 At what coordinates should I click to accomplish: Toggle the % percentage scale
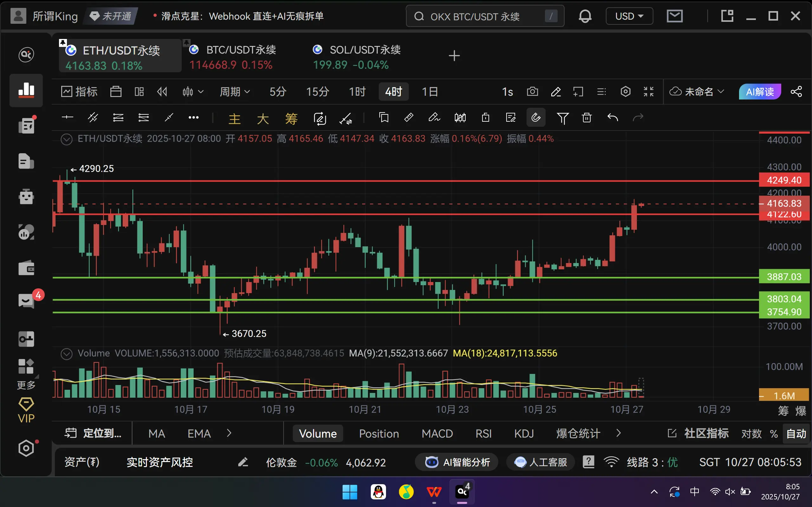pyautogui.click(x=774, y=433)
